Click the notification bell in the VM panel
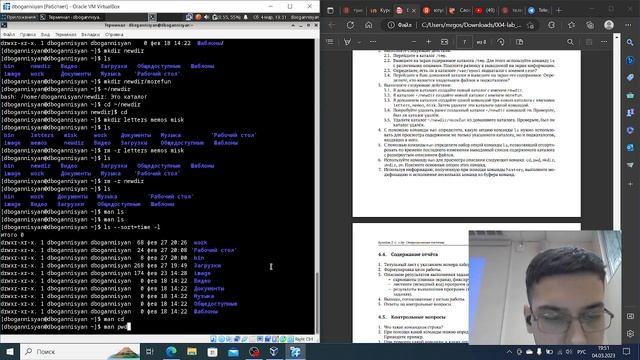The image size is (640, 360). click(246, 17)
